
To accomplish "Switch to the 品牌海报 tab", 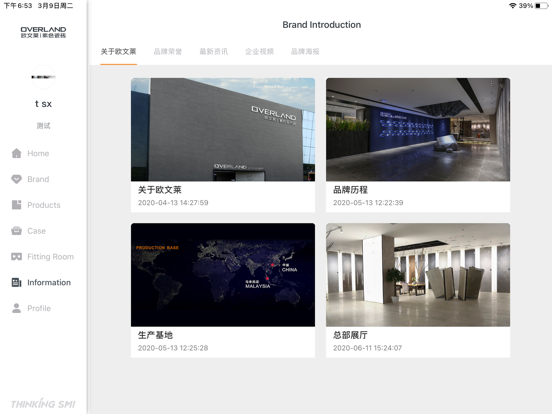I will pyautogui.click(x=305, y=52).
